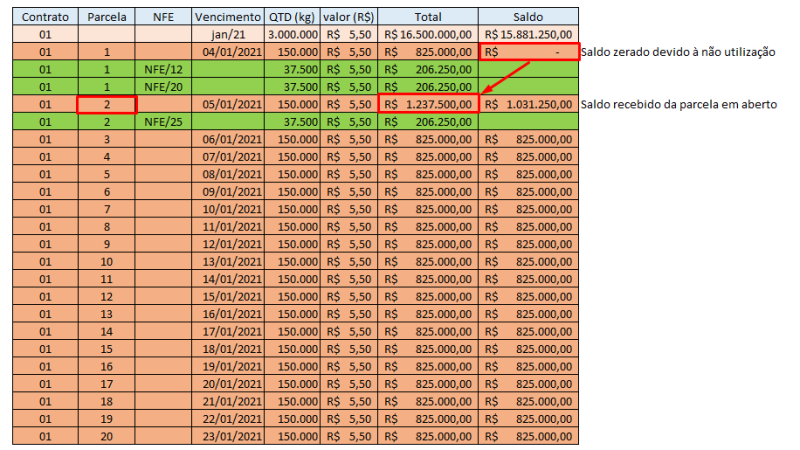Select the red-outlined Parcela 2 cell
This screenshot has width=800, height=450.
pos(107,105)
